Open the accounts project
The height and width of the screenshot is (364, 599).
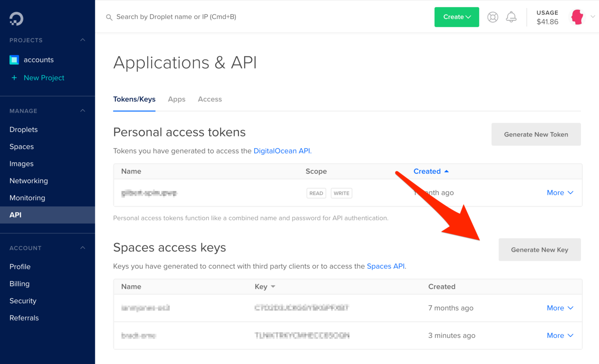(x=39, y=60)
